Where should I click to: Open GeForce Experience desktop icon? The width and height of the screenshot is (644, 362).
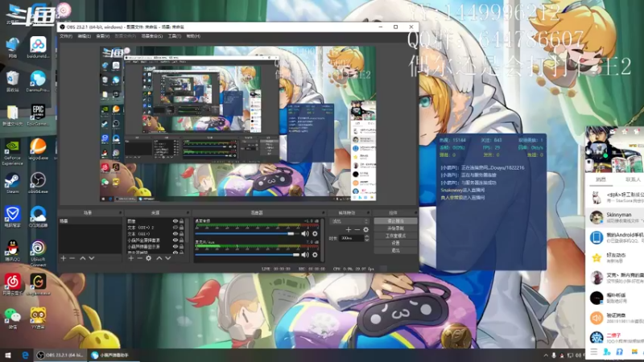pyautogui.click(x=12, y=152)
